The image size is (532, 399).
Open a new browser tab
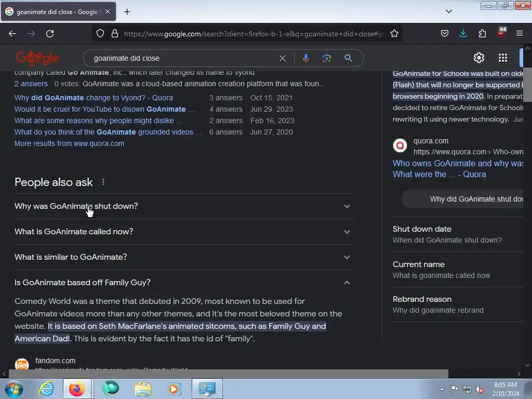(127, 12)
